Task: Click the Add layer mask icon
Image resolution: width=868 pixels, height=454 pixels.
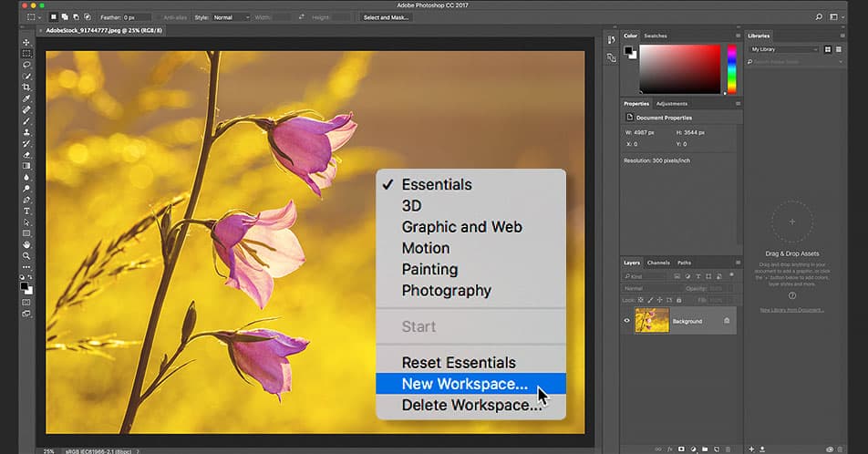Action: 681,449
